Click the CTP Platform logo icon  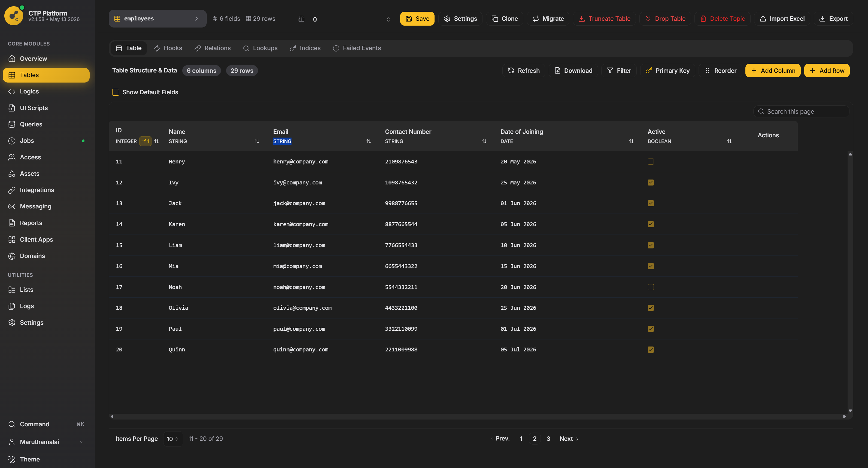pos(14,16)
